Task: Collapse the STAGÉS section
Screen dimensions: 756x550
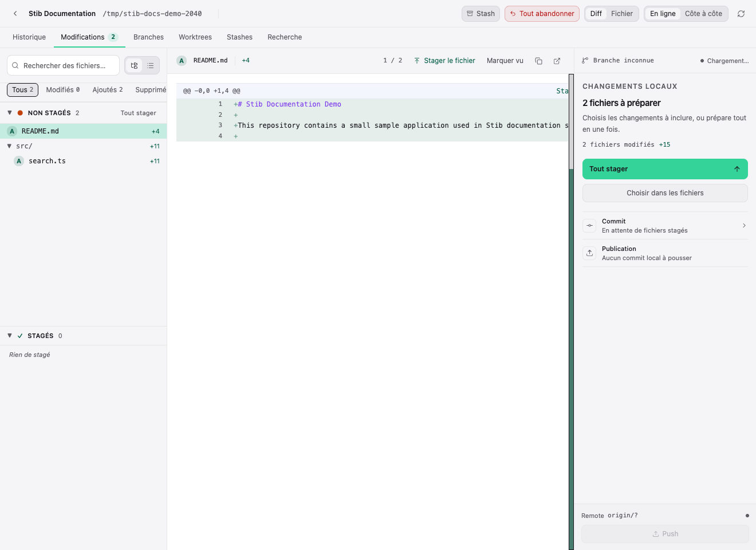Action: [x=10, y=336]
